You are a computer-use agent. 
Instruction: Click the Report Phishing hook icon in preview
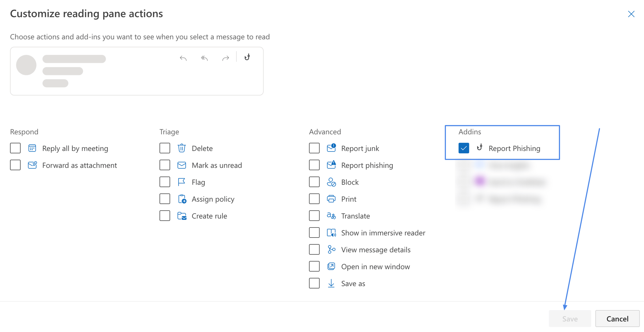tap(247, 57)
